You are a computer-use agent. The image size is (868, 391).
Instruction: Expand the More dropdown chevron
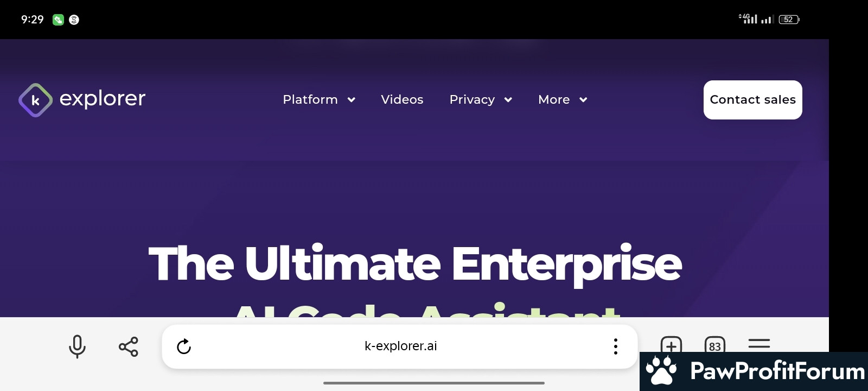[x=583, y=100]
